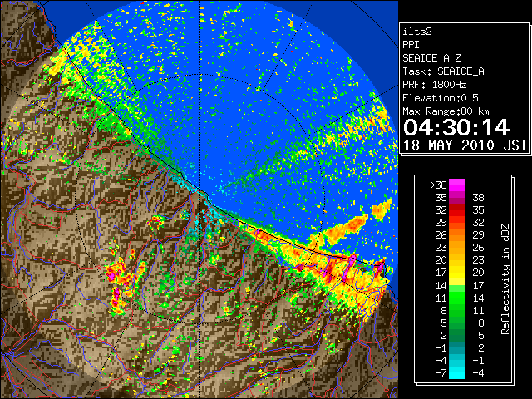Click the 'SEAICE_A_Z' product name
This screenshot has width=532, height=399.
click(x=431, y=58)
